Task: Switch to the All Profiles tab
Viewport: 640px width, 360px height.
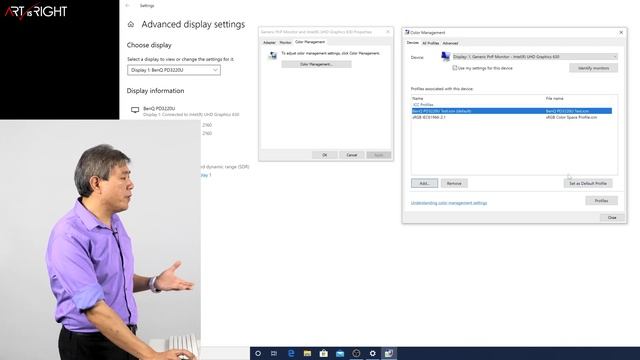Action: click(x=430, y=43)
